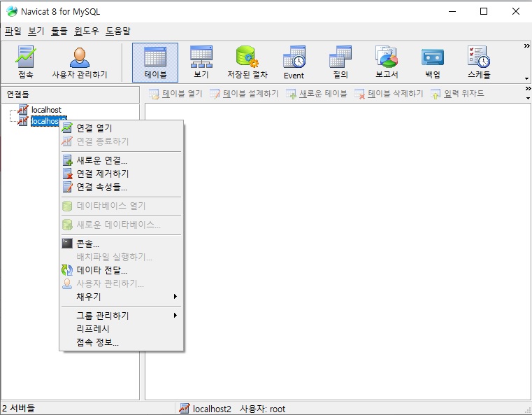This screenshot has height=415, width=532.
Task: Choose 새로운 연결... from the context menu
Action: tap(122, 160)
